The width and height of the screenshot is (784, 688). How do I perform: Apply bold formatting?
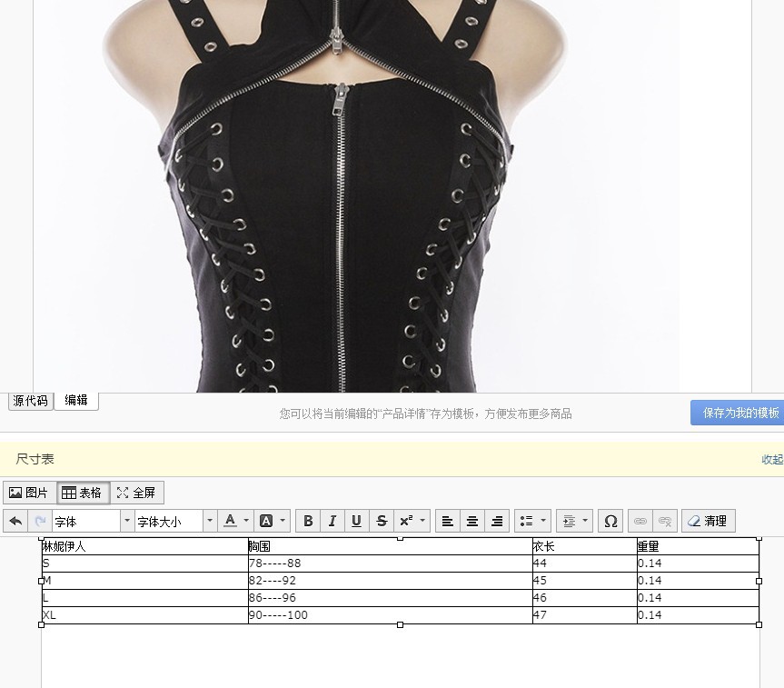click(x=308, y=522)
